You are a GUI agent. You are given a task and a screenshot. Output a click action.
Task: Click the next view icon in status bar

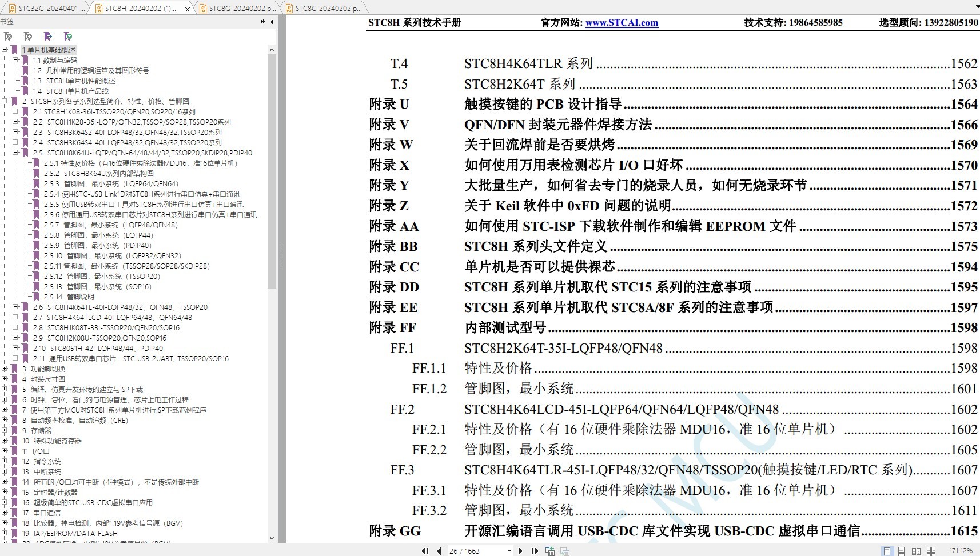tap(565, 551)
